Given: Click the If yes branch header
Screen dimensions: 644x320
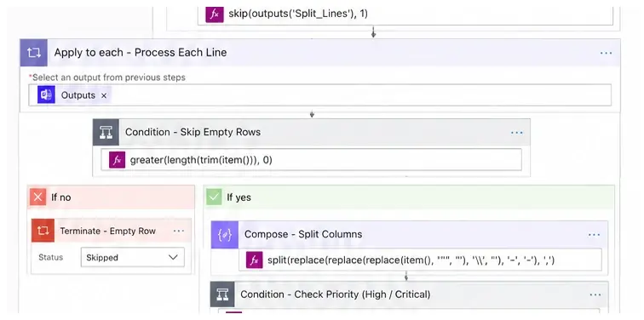Looking at the screenshot, I should (x=410, y=197).
